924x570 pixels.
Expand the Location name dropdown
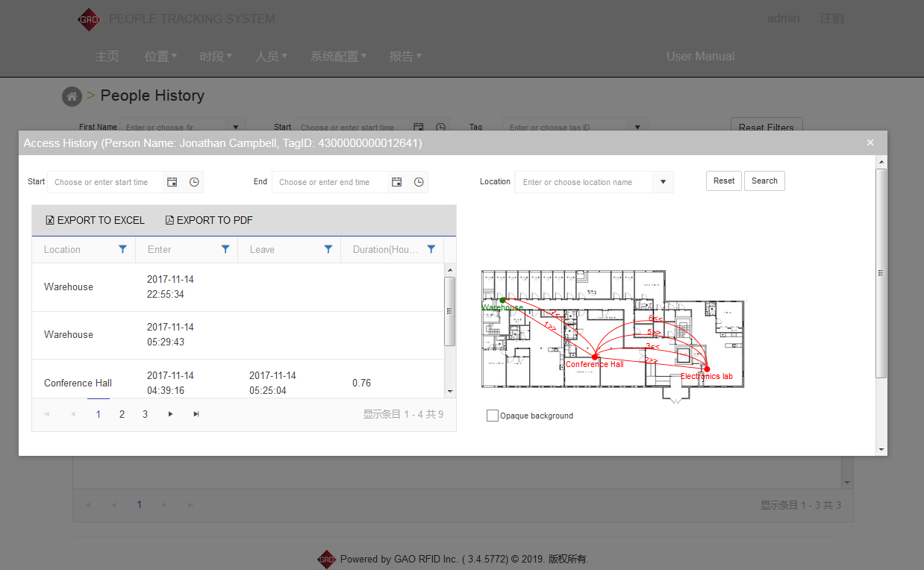[663, 182]
